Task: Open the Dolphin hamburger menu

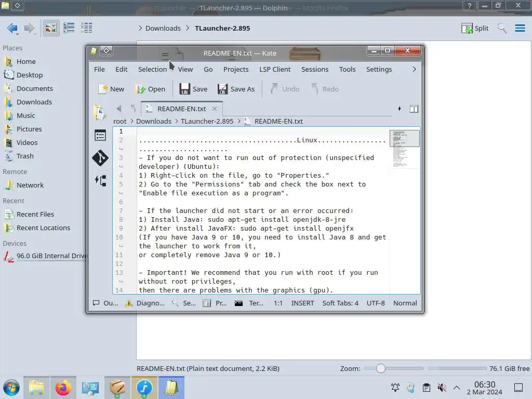Action: (520, 28)
